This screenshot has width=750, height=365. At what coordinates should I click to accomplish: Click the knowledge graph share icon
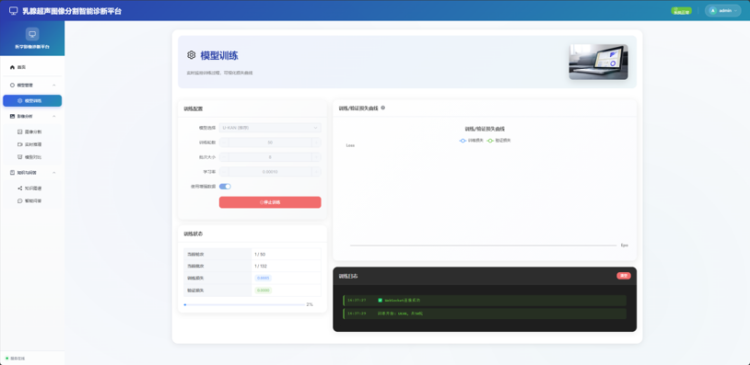click(20, 188)
